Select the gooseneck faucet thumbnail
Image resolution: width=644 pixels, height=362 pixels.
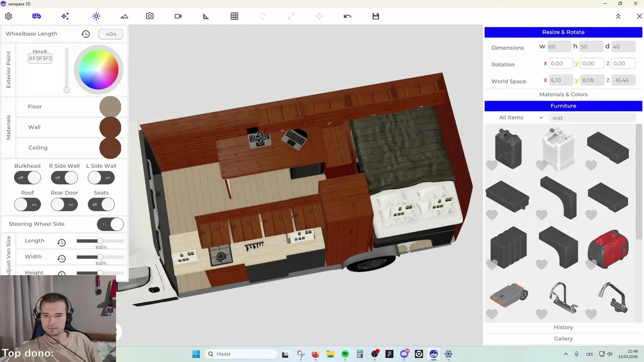[x=612, y=298]
